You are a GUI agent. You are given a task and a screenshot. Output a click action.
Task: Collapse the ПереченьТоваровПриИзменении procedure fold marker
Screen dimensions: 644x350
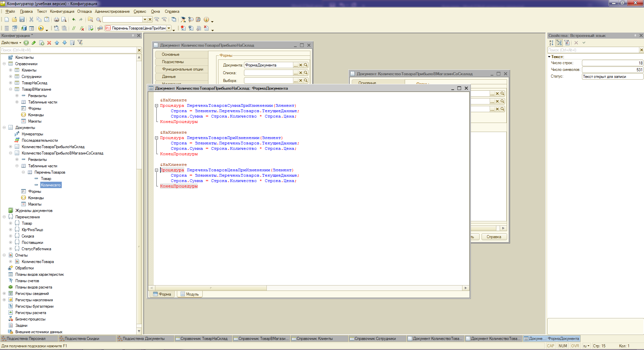coord(156,138)
